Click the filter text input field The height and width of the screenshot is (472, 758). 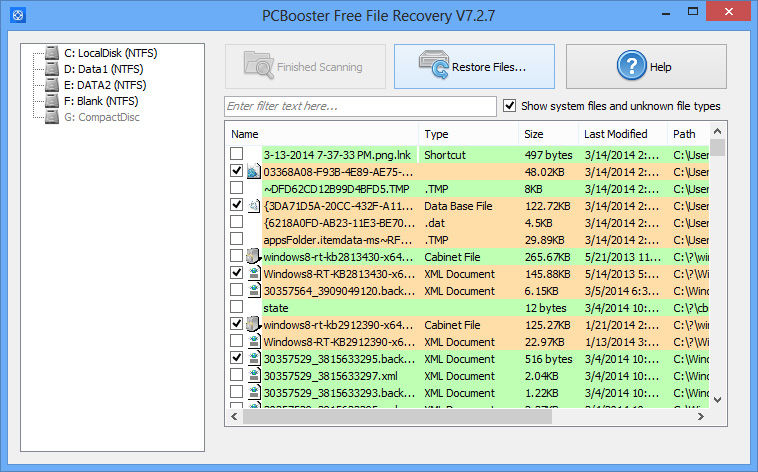[361, 106]
